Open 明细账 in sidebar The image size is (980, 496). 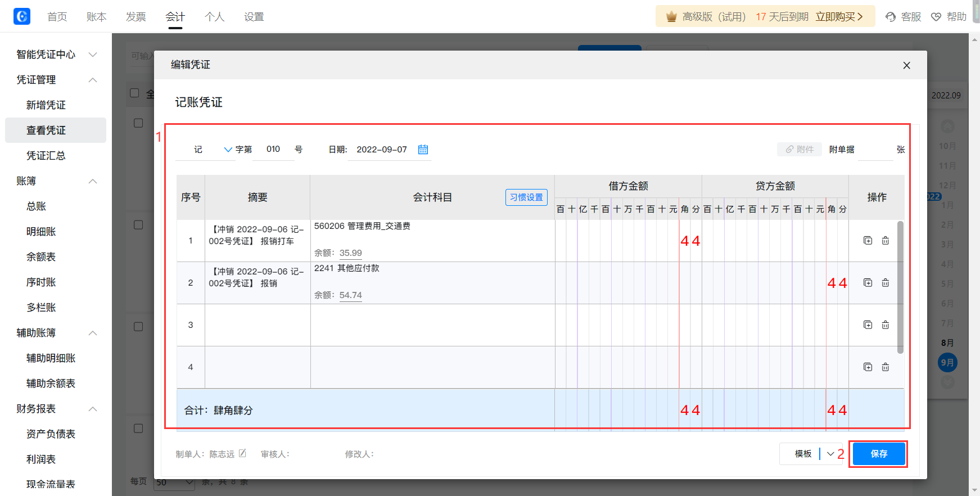41,232
